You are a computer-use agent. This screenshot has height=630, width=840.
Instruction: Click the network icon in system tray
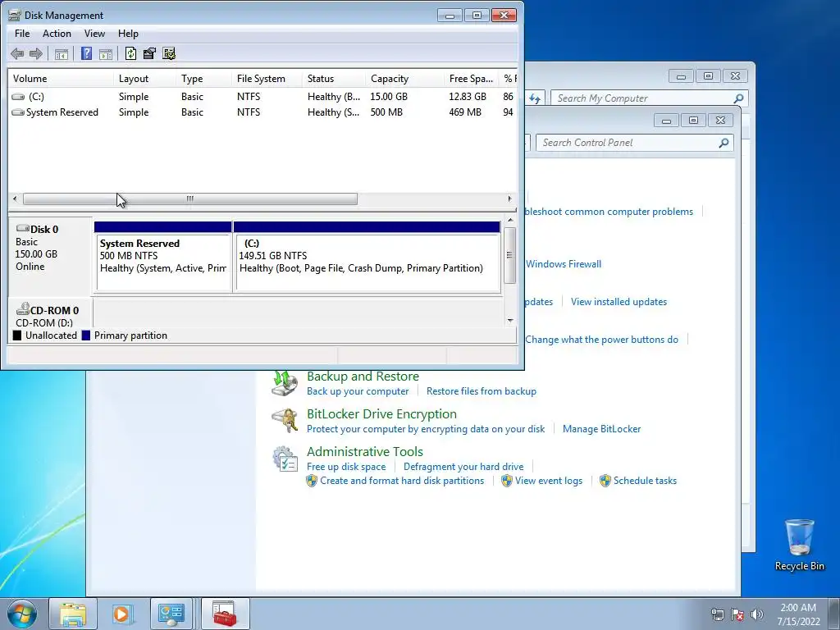[x=717, y=614]
